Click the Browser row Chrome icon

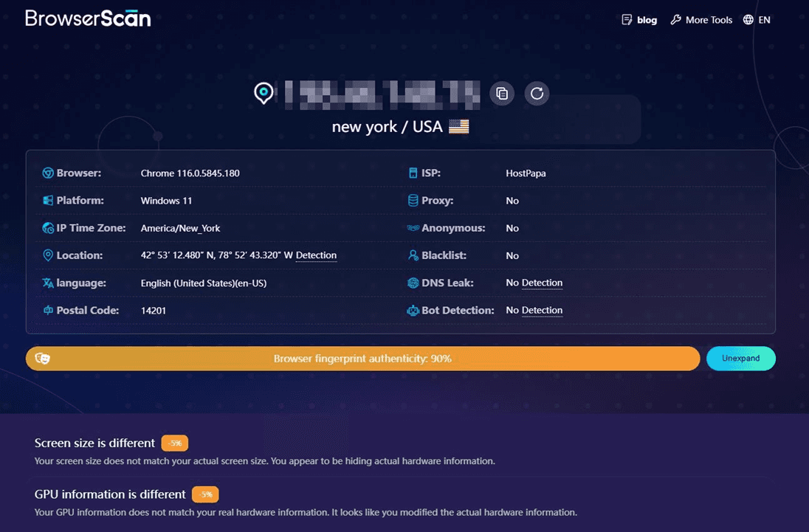48,173
